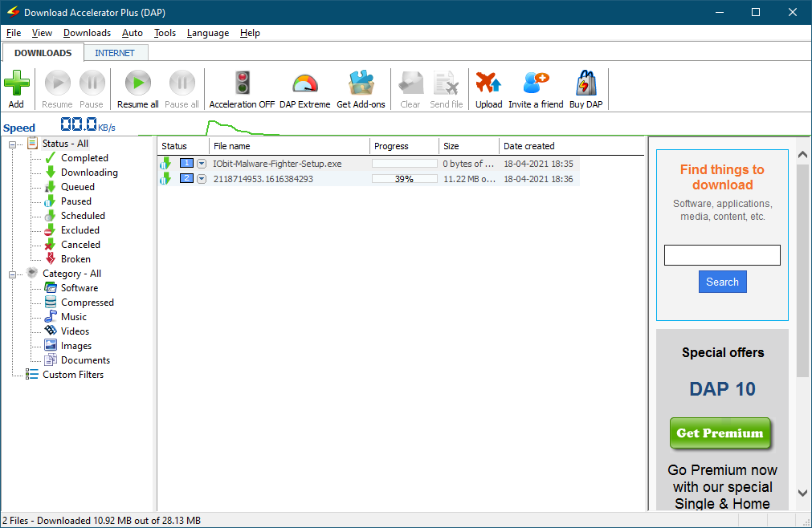Open Custom Filters tree item

[73, 375]
